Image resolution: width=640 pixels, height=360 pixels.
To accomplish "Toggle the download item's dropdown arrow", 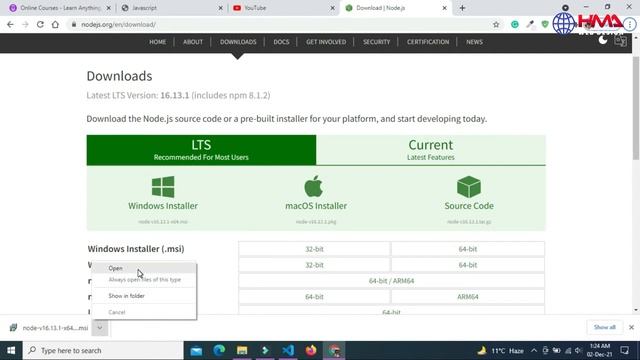I will (100, 328).
